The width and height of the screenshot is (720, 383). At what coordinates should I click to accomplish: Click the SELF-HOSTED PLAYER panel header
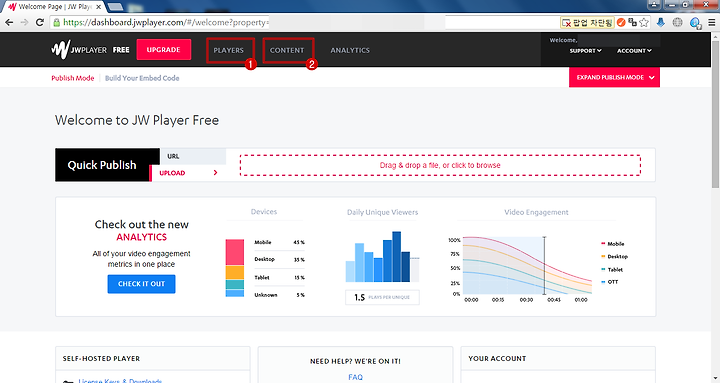[x=152, y=358]
